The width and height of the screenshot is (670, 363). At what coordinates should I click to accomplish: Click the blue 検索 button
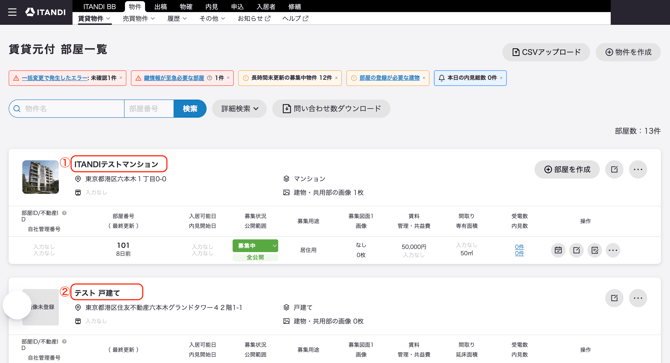190,109
